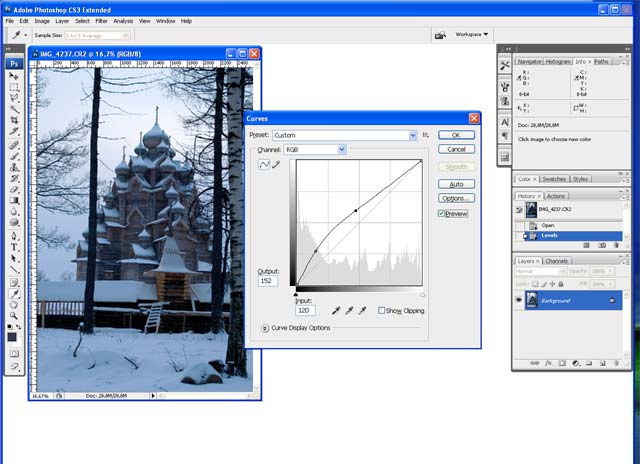Pick the gray point eyedropper
This screenshot has height=464, width=640.
point(350,311)
